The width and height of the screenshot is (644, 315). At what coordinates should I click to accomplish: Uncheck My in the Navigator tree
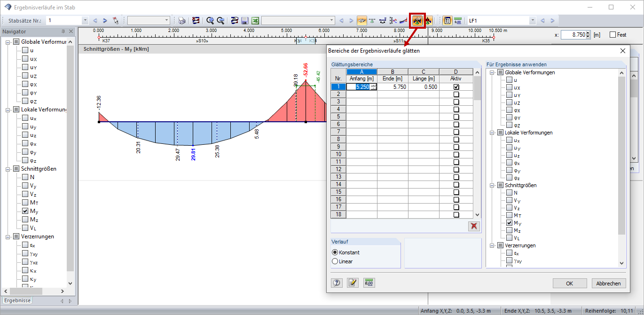[25, 211]
